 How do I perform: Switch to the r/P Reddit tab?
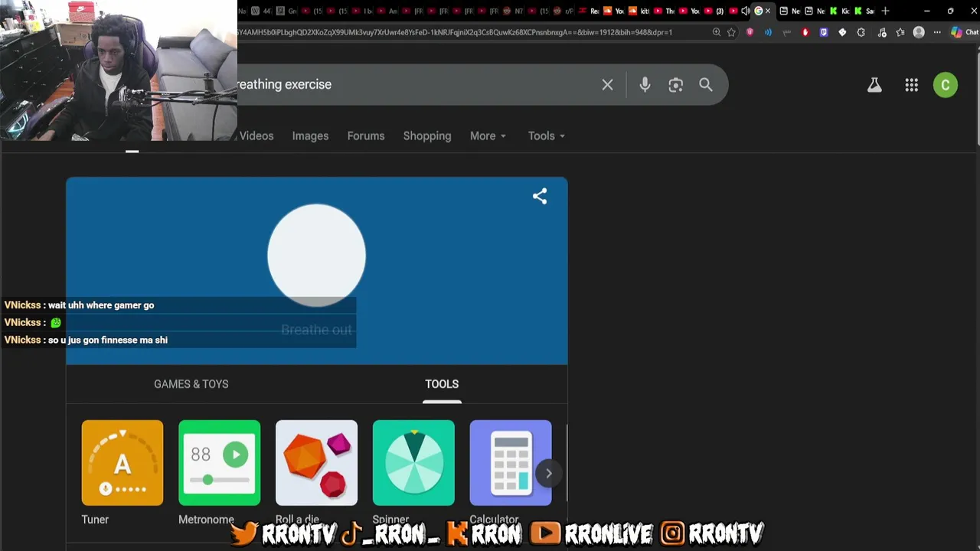click(x=563, y=11)
